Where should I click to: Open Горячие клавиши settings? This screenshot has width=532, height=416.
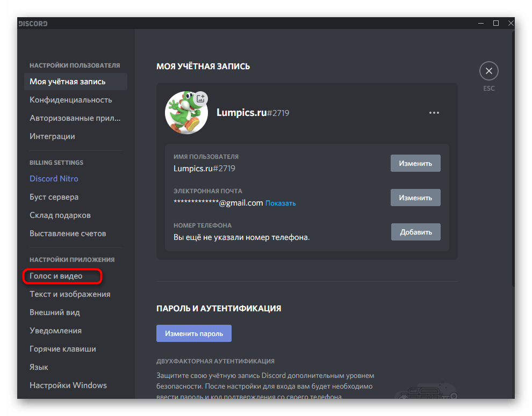tap(63, 349)
